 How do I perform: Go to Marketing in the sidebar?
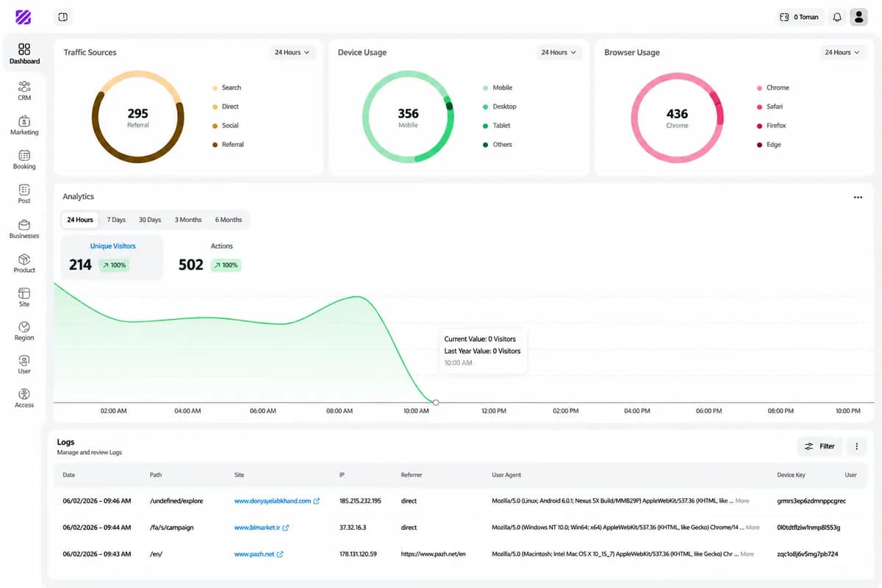click(x=24, y=125)
